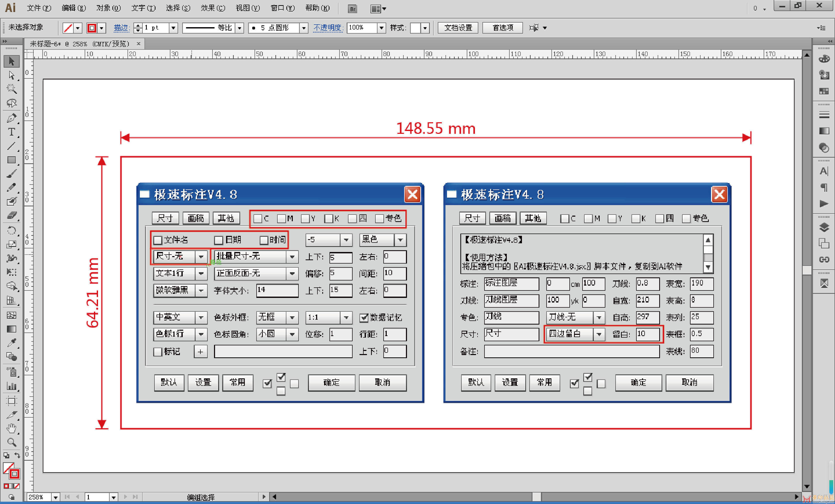Select the Blend tool

(12, 356)
